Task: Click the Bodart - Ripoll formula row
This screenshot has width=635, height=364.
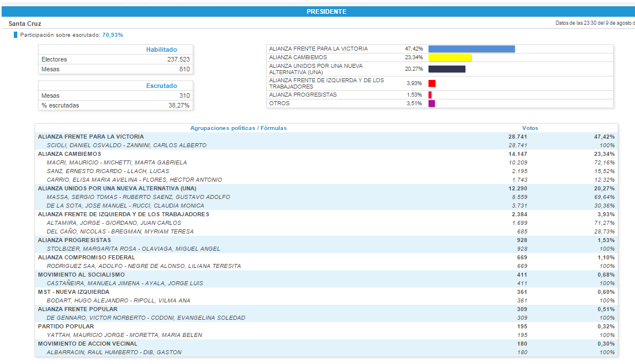Action: [x=326, y=300]
